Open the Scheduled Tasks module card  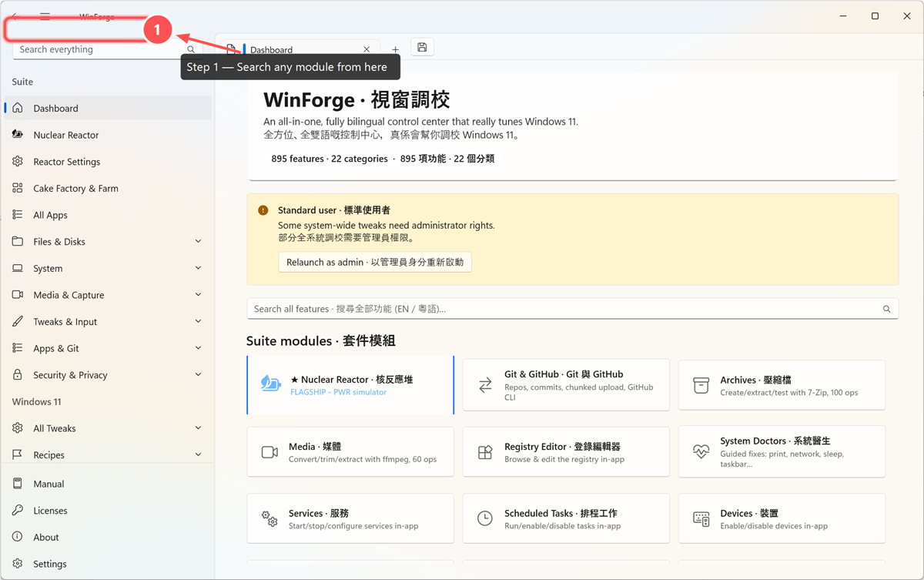tap(566, 518)
